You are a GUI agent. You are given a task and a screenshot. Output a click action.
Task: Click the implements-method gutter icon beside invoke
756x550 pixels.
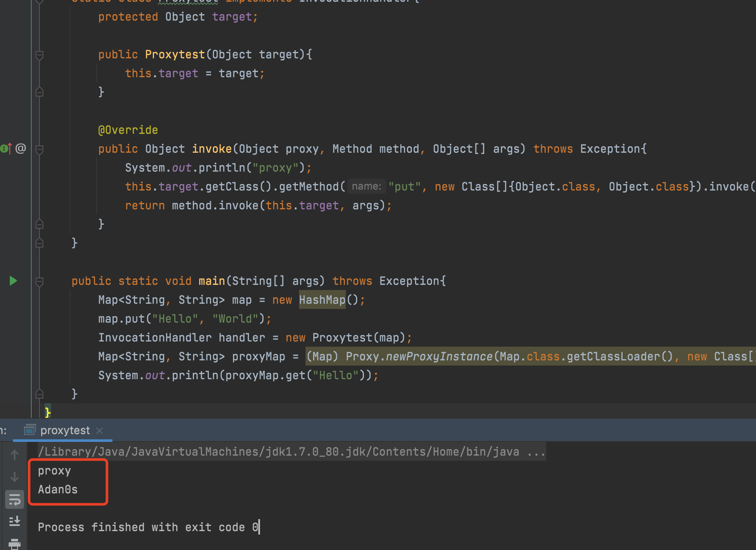coord(6,149)
